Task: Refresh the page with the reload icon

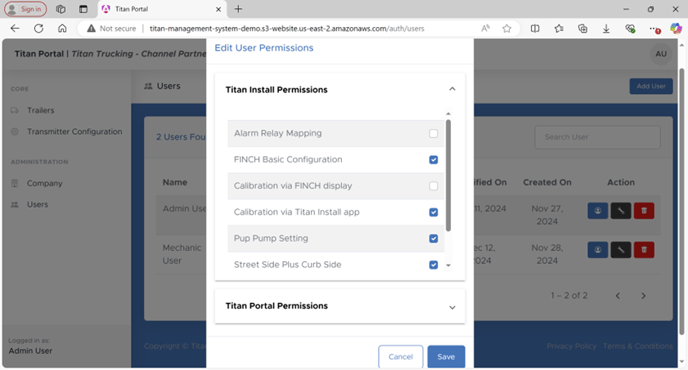Action: coord(39,29)
